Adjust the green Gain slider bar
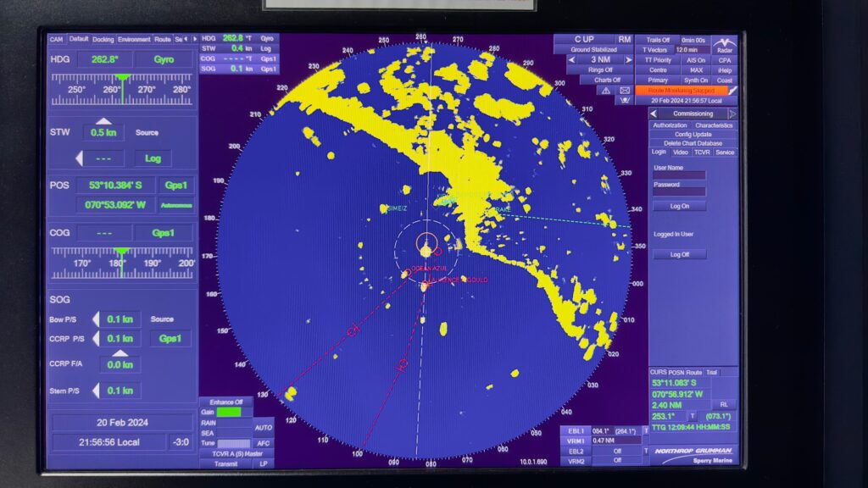 [229, 412]
